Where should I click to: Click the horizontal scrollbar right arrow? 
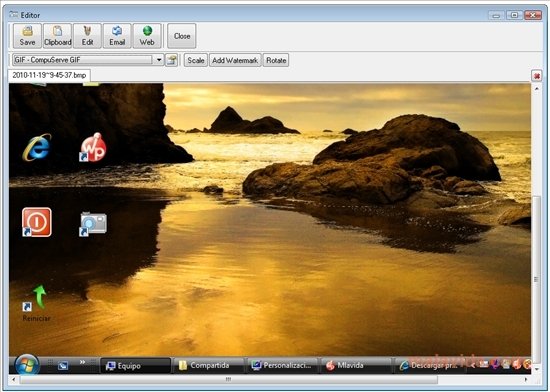[526, 379]
